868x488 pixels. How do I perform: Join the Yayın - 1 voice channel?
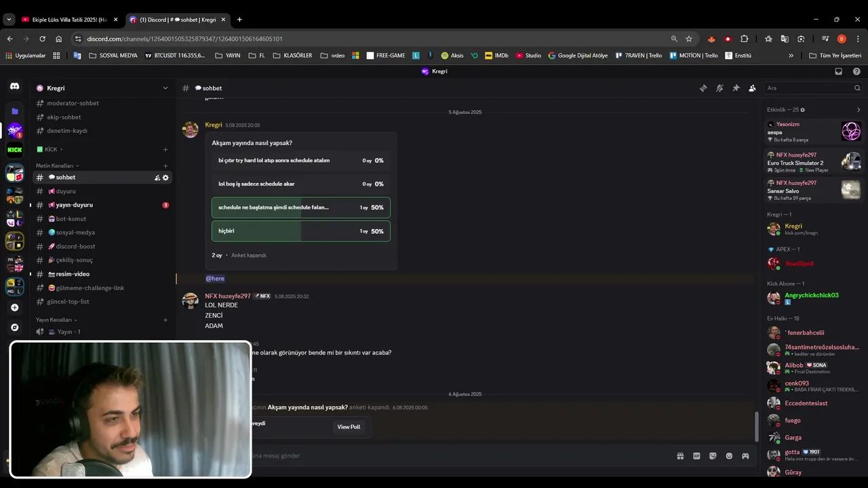click(102, 332)
